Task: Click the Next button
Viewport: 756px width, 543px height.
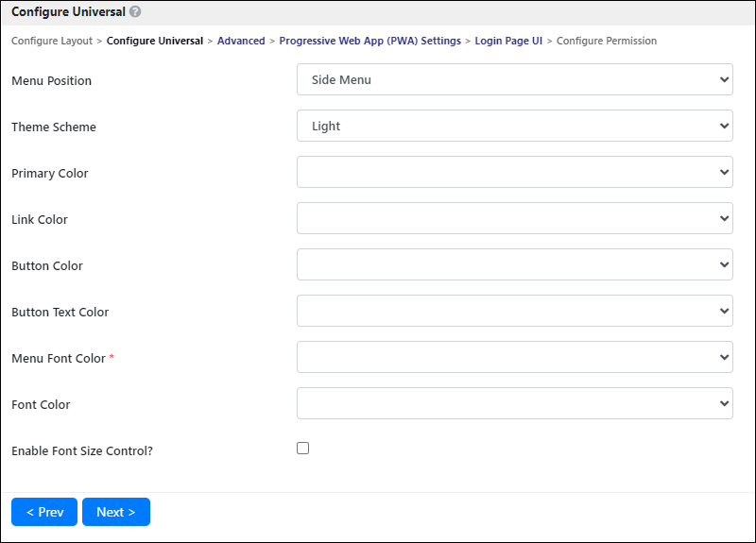Action: coord(116,512)
